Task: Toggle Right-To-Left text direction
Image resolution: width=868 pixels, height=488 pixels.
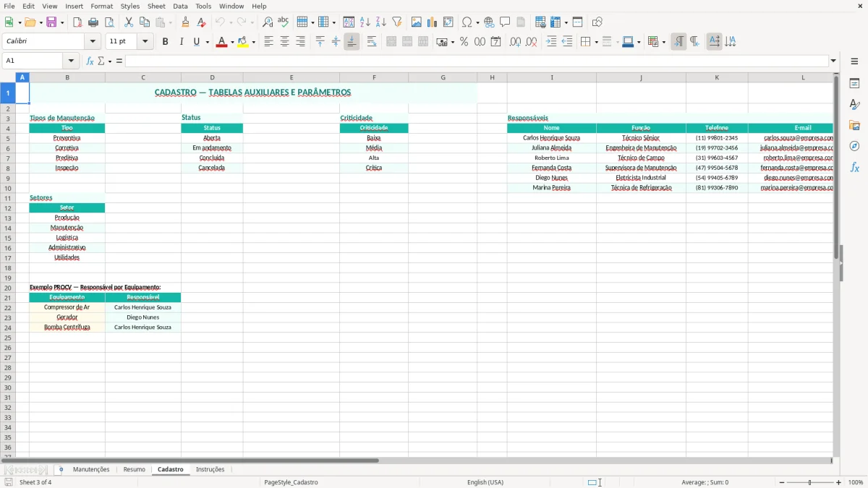Action: coord(694,42)
